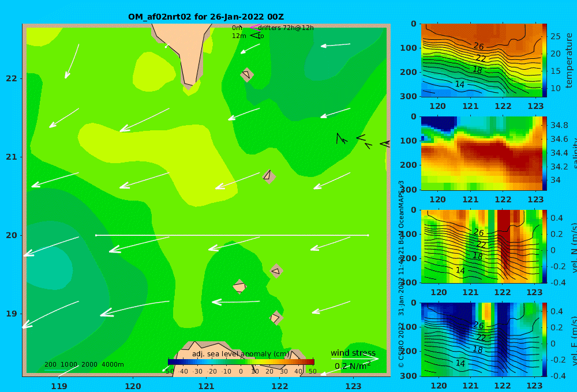Select the 'drifters 72h@12h' legend label
This screenshot has height=392, width=577.
[x=286, y=28]
